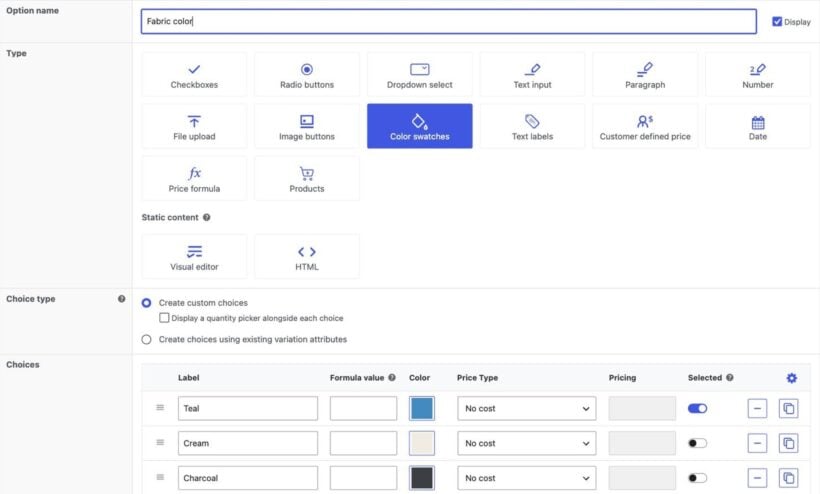Choose the Radio buttons option type
820x494 pixels.
[307, 74]
